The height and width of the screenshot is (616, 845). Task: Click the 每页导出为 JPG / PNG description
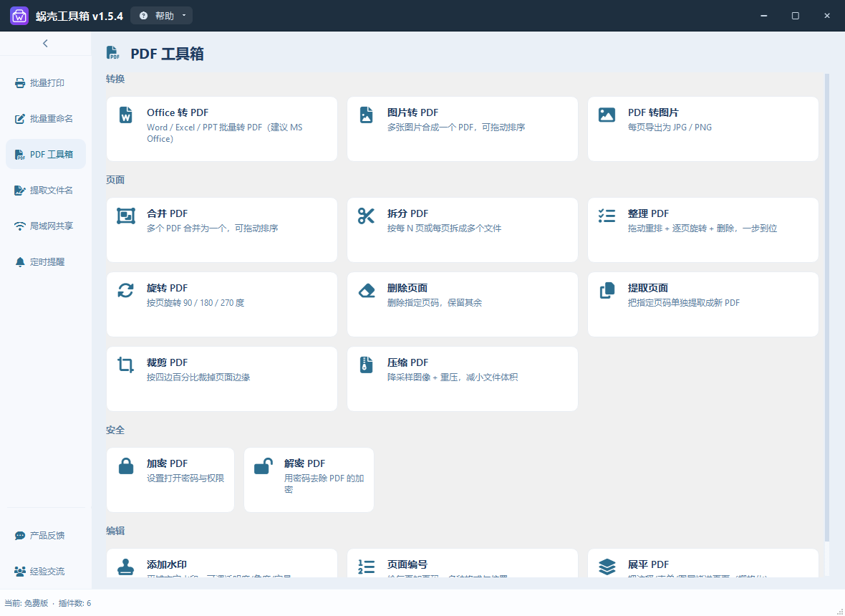pos(670,127)
